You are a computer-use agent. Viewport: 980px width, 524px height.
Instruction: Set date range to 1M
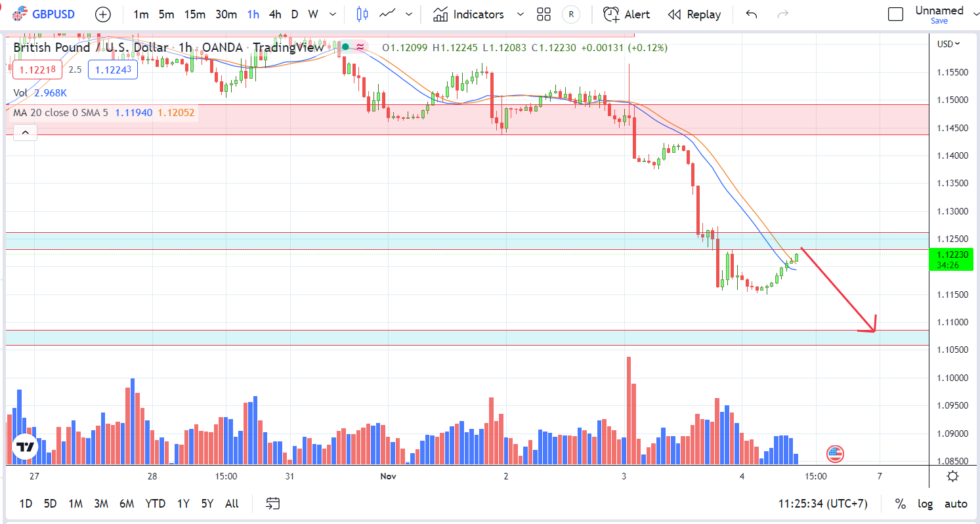tap(75, 504)
